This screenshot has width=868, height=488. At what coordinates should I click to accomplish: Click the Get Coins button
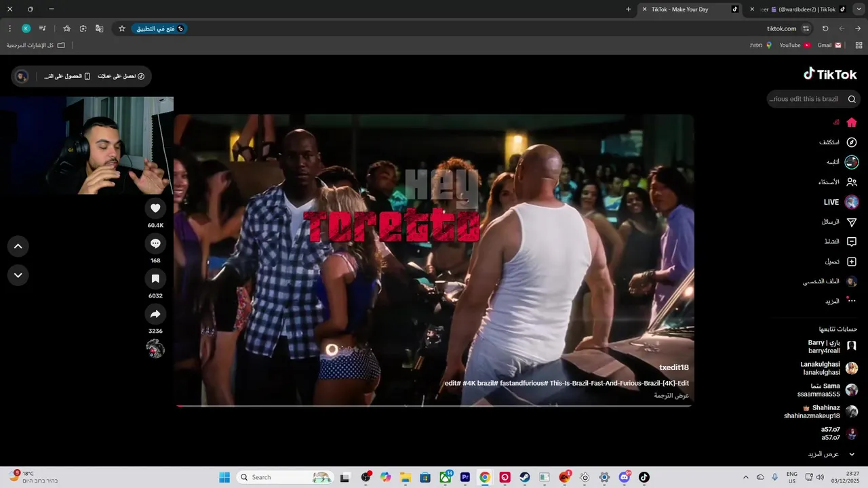pyautogui.click(x=121, y=76)
